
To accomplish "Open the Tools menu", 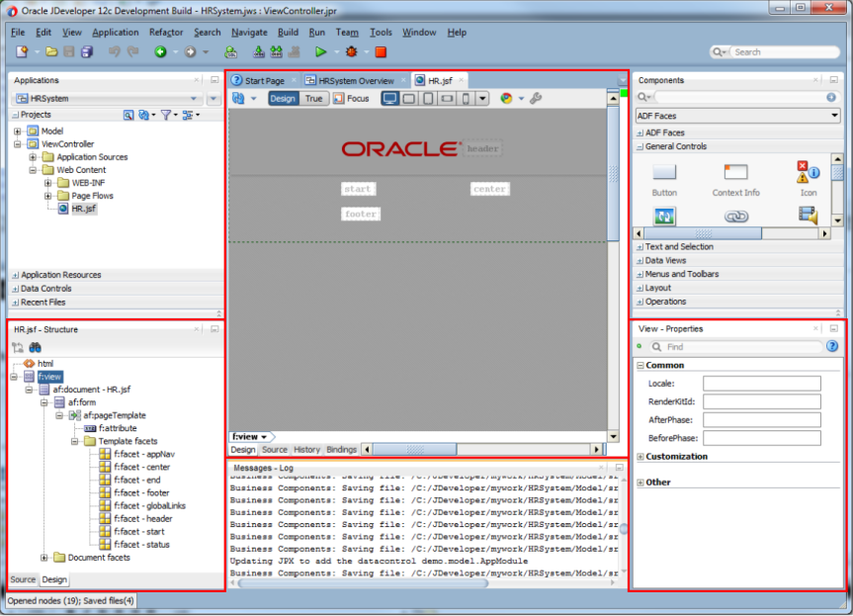I will 381,33.
